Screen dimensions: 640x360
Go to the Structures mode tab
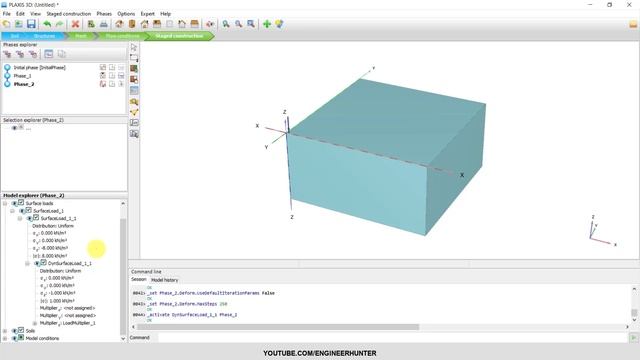44,36
